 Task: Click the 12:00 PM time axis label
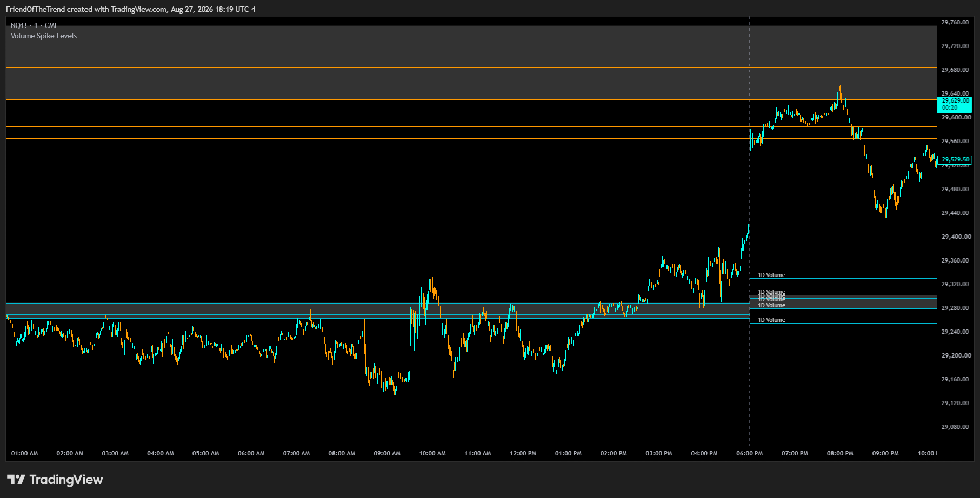pos(523,453)
